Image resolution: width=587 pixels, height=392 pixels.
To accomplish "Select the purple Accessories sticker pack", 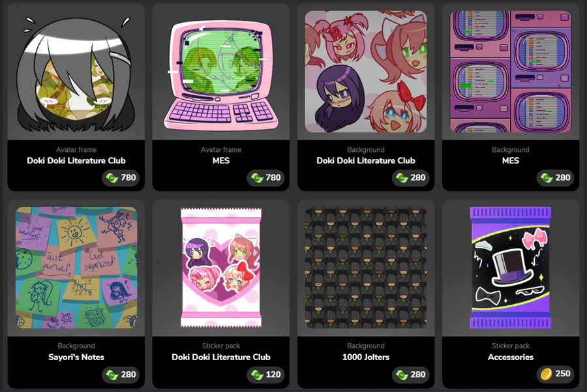I will click(511, 267).
